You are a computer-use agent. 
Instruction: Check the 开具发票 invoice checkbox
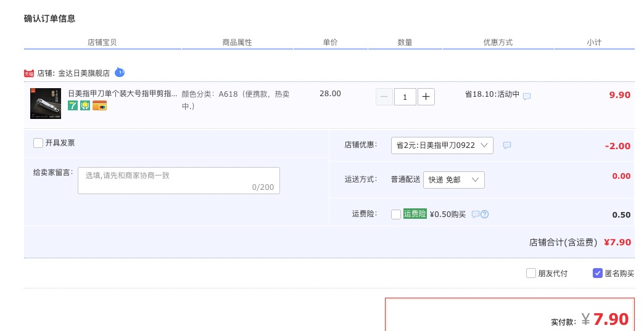[x=38, y=143]
